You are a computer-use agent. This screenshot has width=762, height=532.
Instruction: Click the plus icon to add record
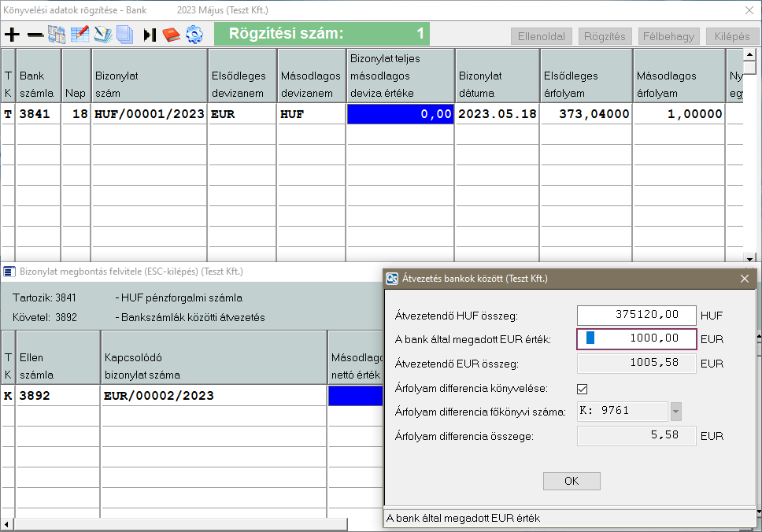pyautogui.click(x=12, y=35)
